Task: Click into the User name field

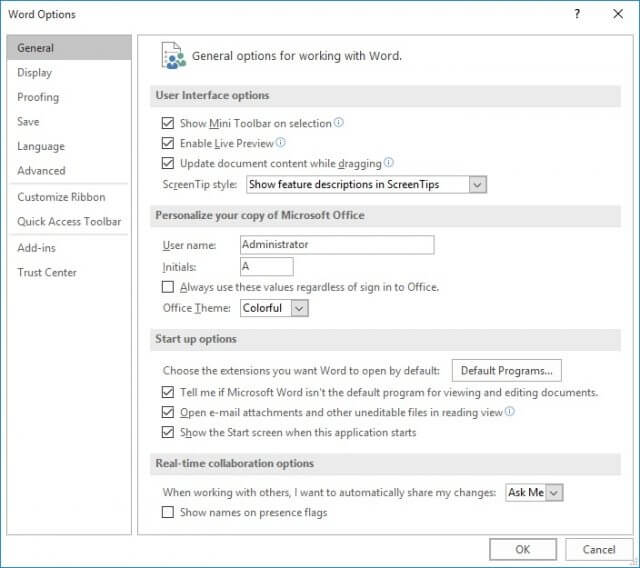Action: pyautogui.click(x=337, y=244)
